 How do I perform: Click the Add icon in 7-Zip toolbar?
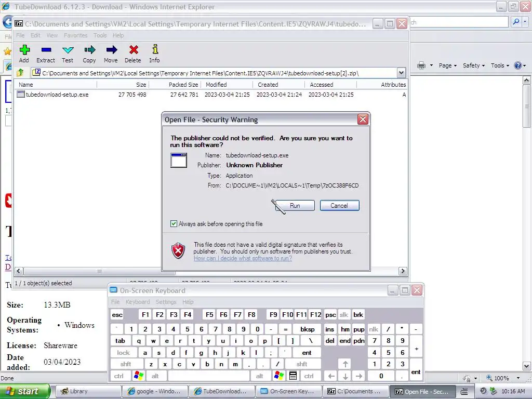(x=24, y=50)
